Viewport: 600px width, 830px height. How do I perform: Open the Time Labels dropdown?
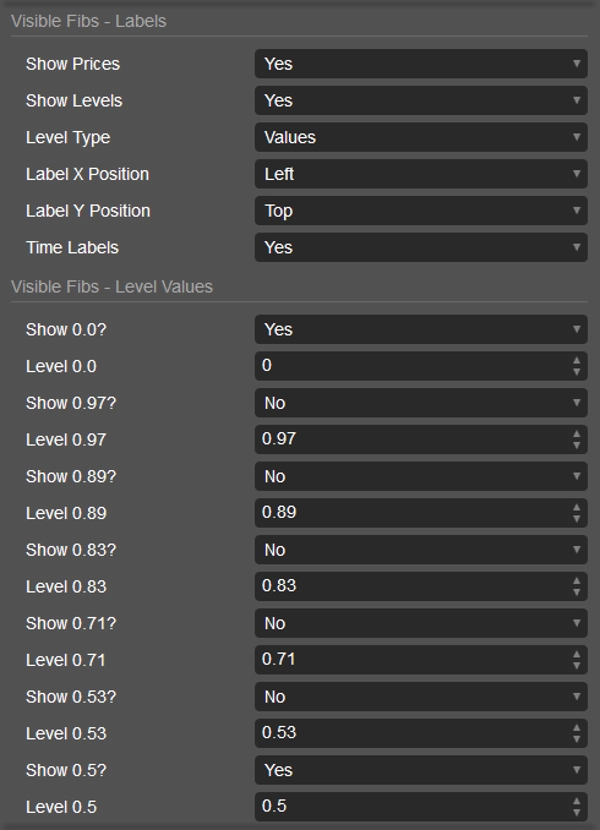(420, 247)
